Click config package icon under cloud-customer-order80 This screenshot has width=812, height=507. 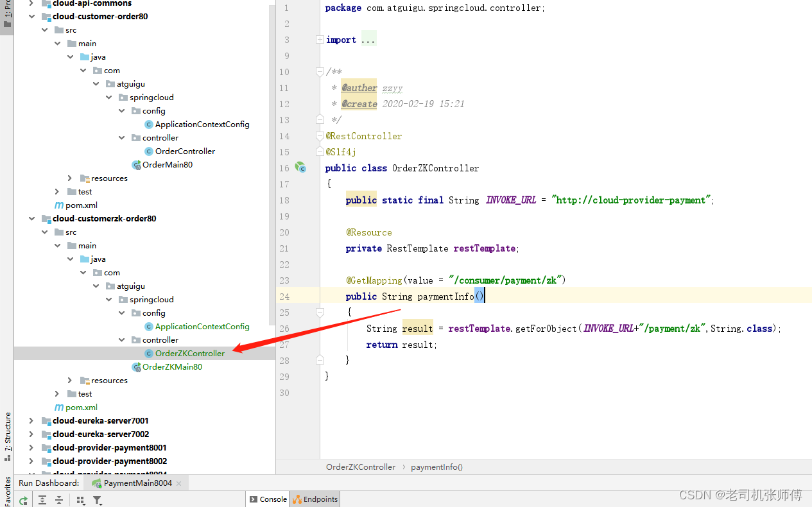[136, 111]
